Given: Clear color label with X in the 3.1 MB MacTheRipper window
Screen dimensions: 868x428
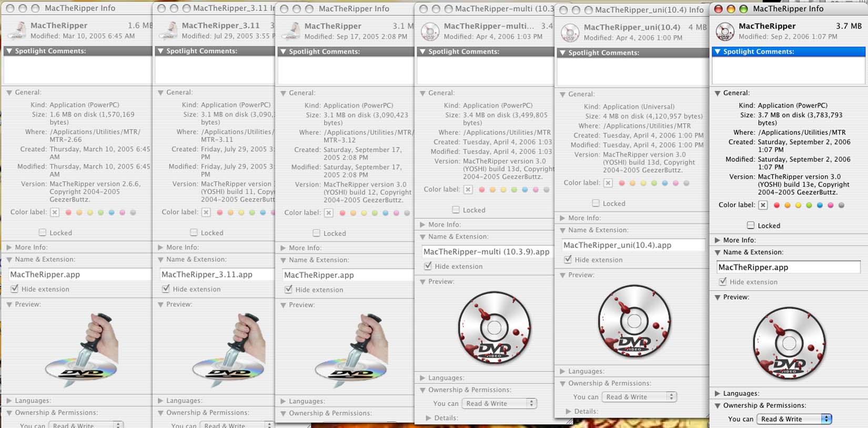Looking at the screenshot, I should (x=329, y=213).
